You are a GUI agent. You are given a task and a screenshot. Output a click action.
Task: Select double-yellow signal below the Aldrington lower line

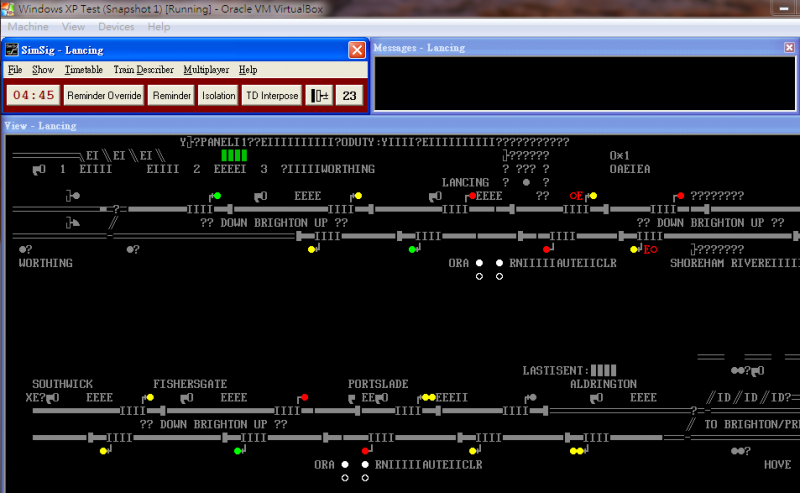click(577, 451)
